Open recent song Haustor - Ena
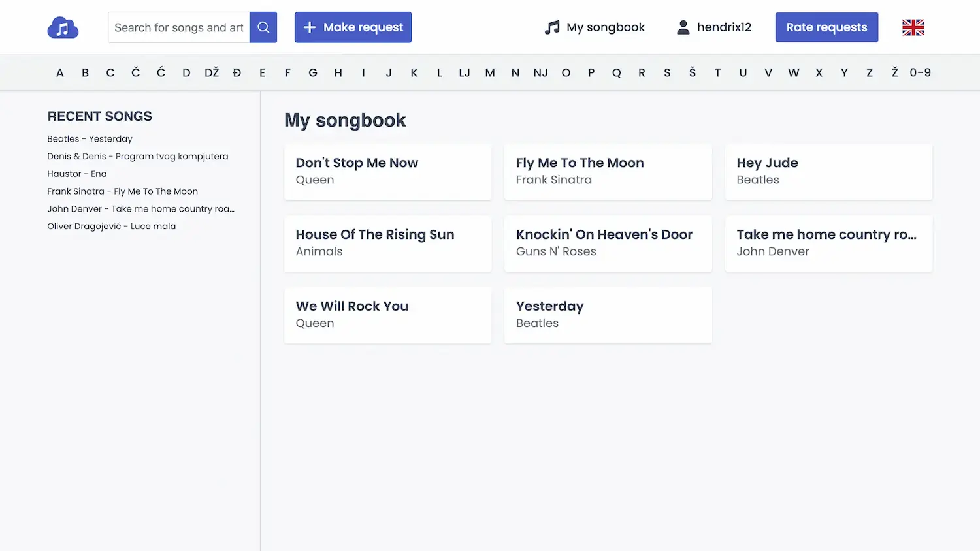This screenshot has height=551, width=980. click(x=77, y=174)
